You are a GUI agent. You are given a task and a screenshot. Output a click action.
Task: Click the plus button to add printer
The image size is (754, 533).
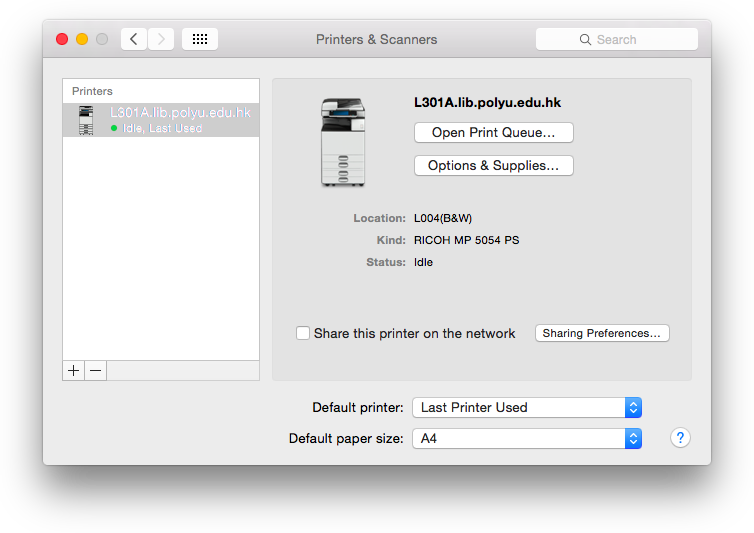click(74, 370)
